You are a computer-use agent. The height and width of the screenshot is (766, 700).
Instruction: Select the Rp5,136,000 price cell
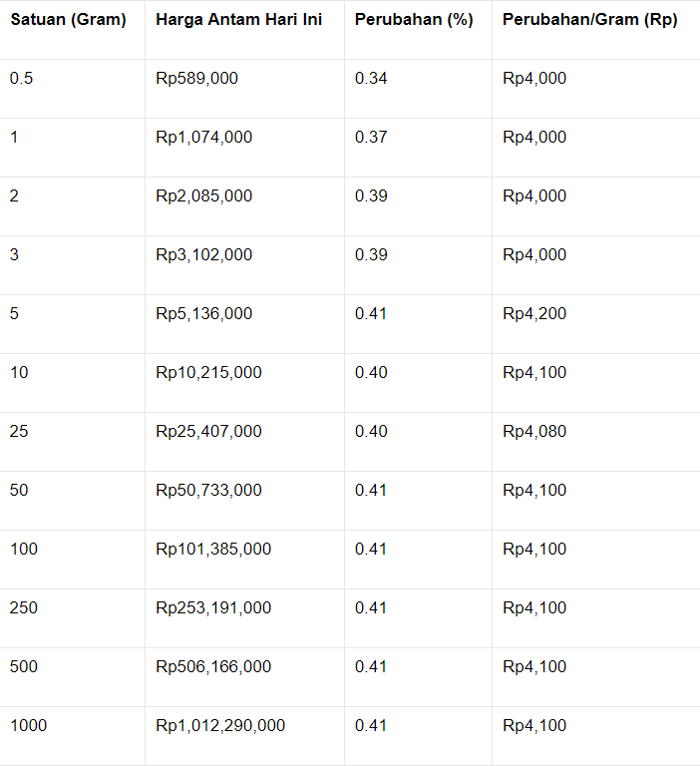pyautogui.click(x=203, y=314)
